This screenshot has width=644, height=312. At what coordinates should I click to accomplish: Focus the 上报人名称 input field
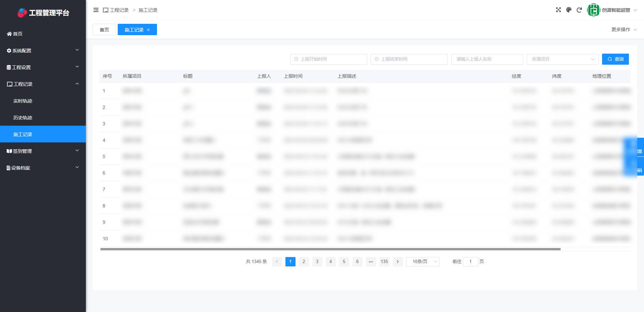(487, 59)
